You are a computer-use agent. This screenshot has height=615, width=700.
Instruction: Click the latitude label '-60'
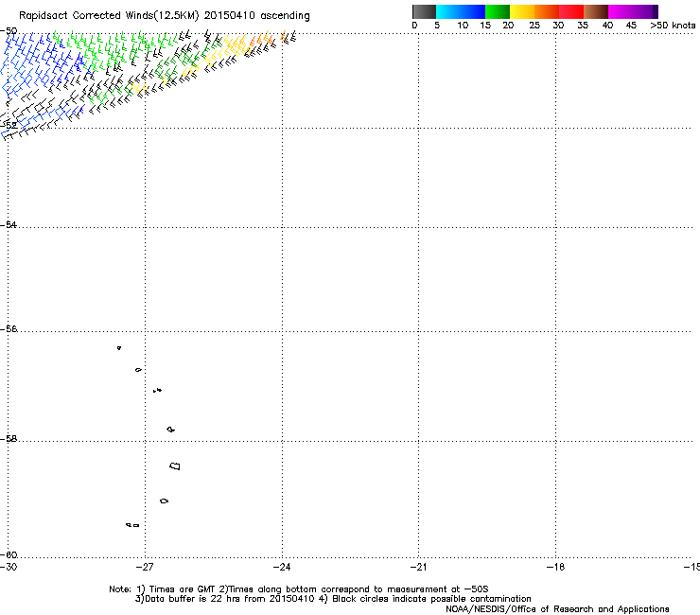point(9,554)
